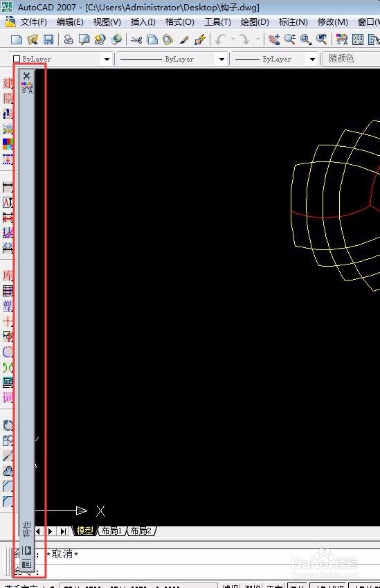Open the 格式(O) menu

tap(180, 22)
